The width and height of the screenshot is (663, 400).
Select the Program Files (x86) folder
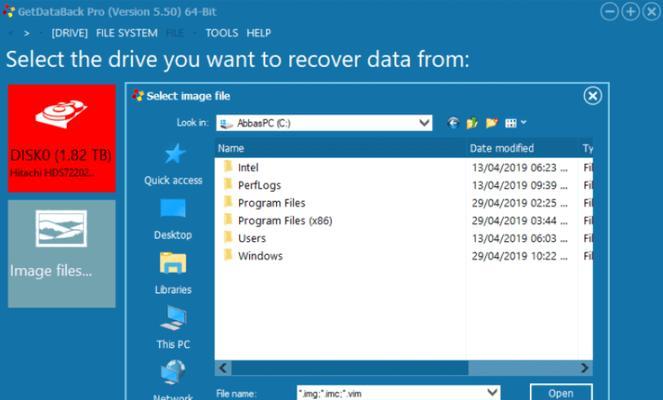click(x=285, y=221)
